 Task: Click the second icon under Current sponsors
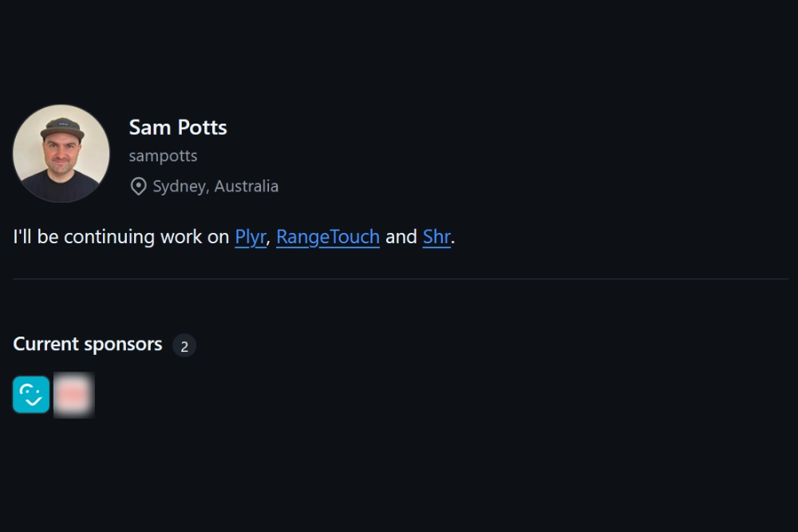pos(73,395)
